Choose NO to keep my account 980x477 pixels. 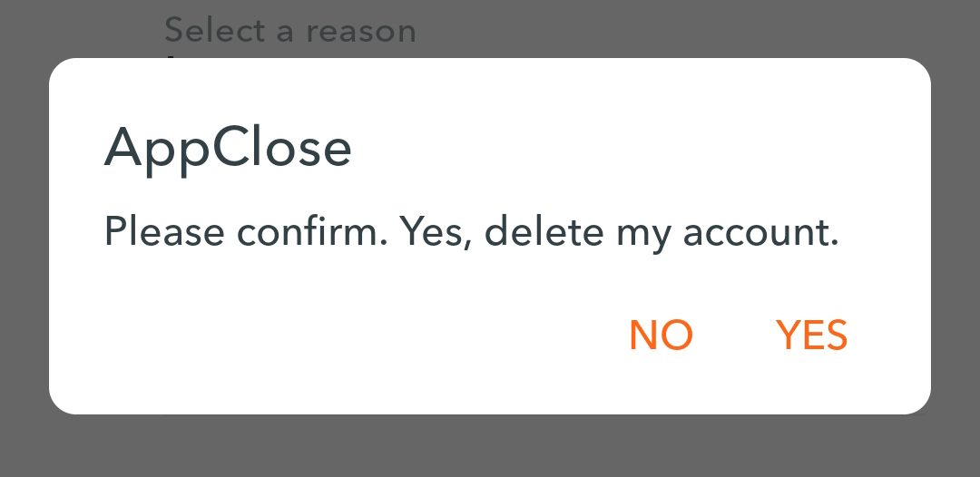coord(661,335)
